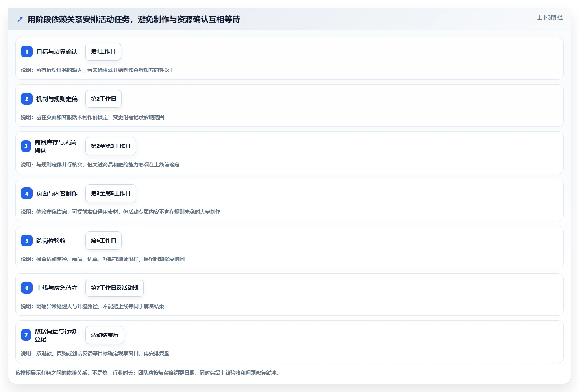Click the arrow icon beside the panel title
The image size is (579, 392).
20,19
